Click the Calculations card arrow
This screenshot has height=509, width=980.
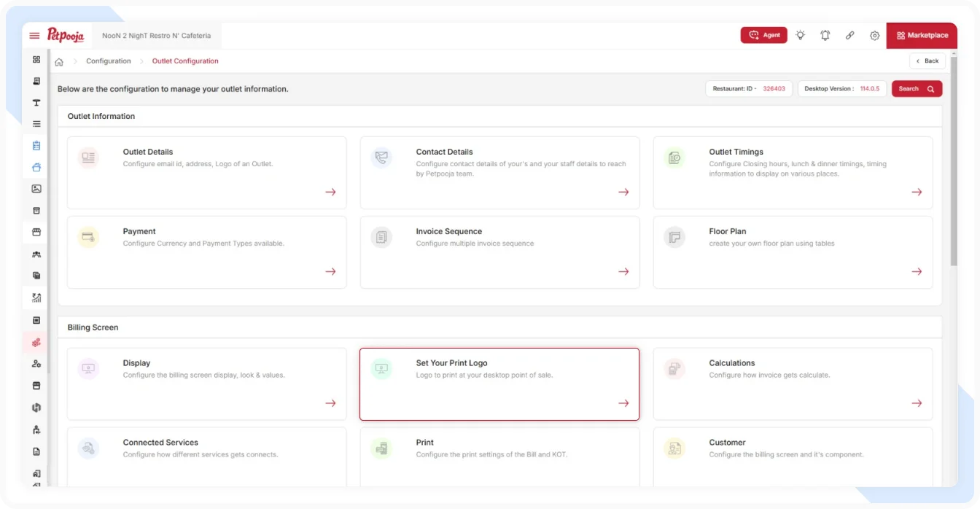(x=917, y=403)
